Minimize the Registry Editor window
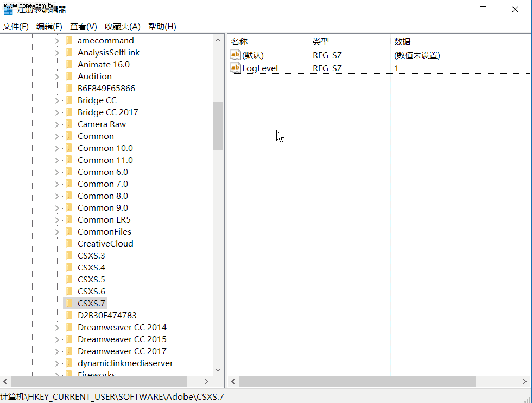The width and height of the screenshot is (532, 403). [451, 10]
